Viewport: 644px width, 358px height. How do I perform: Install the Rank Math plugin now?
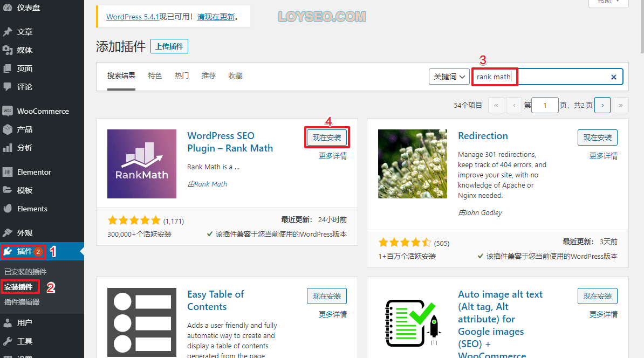[x=327, y=137]
